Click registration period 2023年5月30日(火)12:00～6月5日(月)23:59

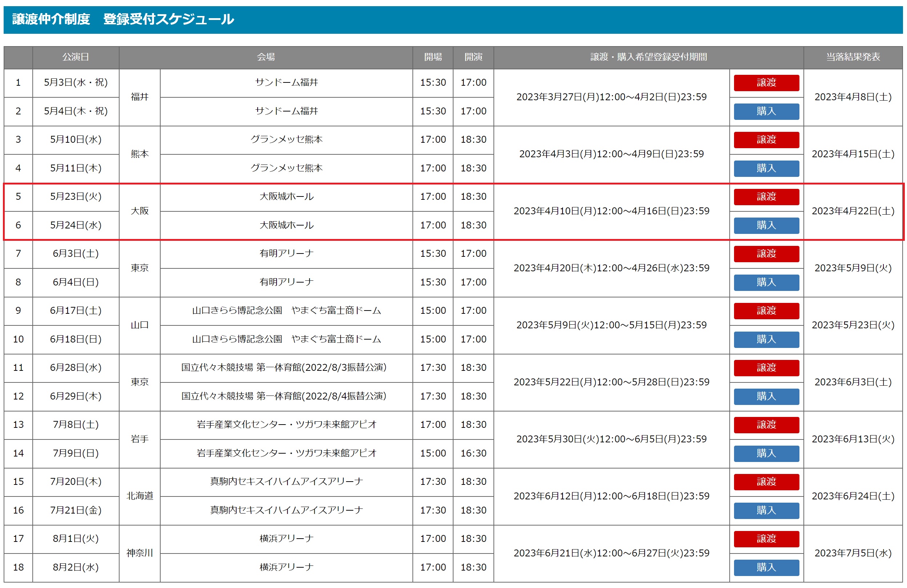[x=611, y=439]
